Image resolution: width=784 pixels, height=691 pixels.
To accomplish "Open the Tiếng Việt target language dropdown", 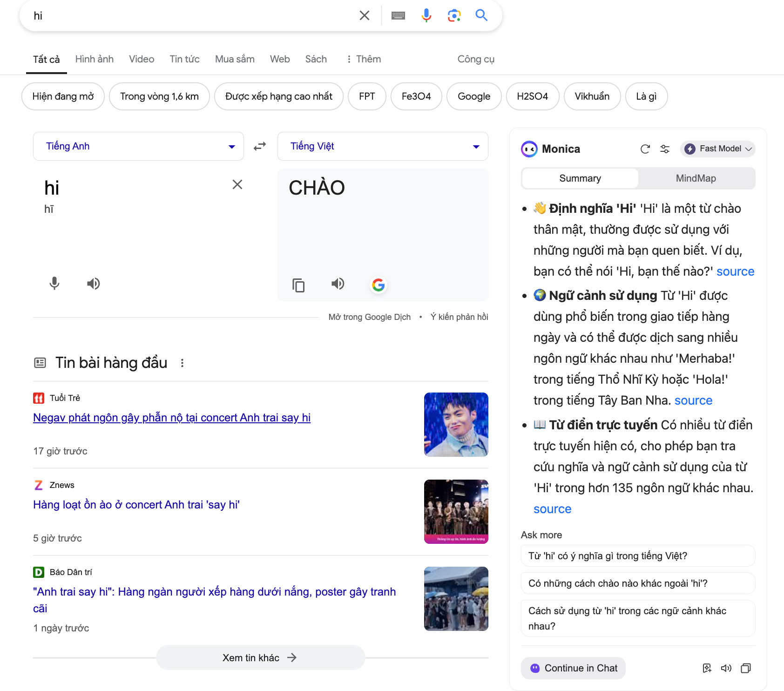I will pos(383,146).
